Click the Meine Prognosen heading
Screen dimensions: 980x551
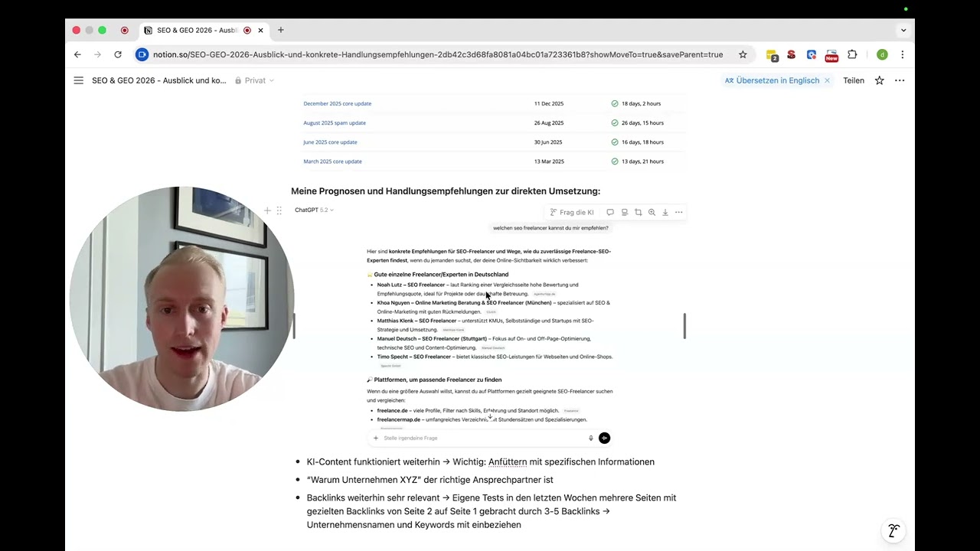click(x=446, y=191)
